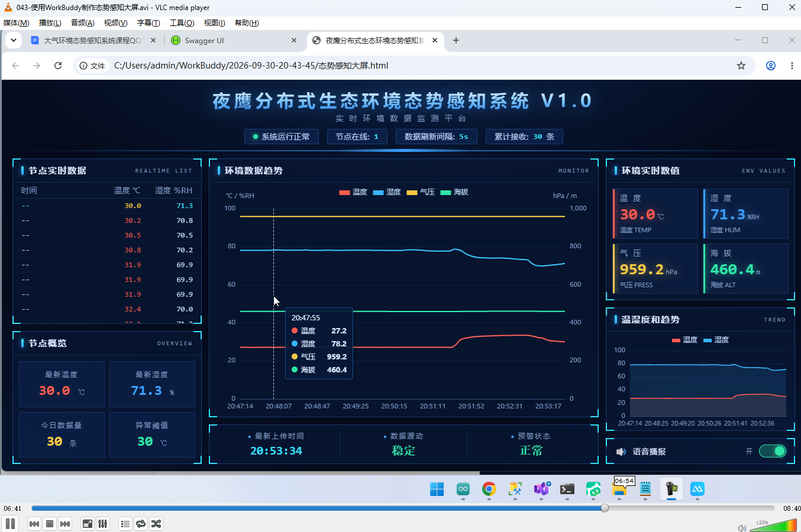The image size is (801, 532).
Task: Expand the browser tab search dropdown
Action: click(x=13, y=40)
